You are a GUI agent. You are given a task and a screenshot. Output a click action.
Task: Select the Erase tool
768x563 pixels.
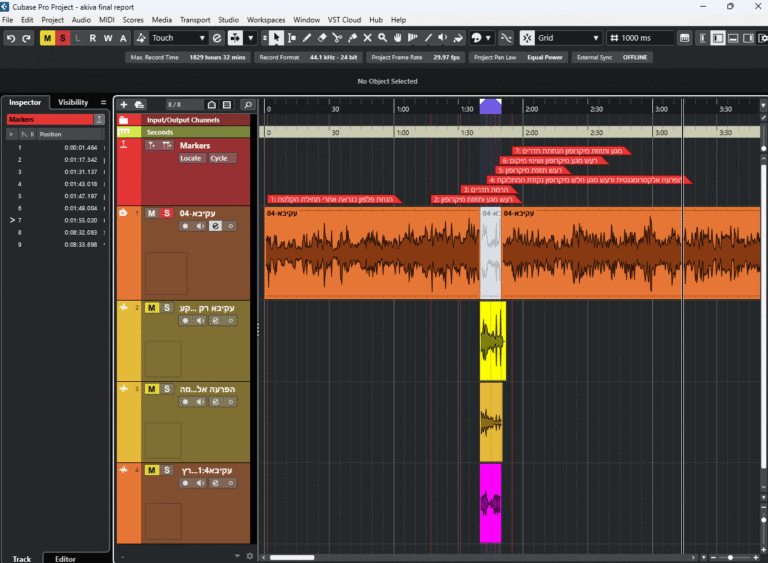322,38
